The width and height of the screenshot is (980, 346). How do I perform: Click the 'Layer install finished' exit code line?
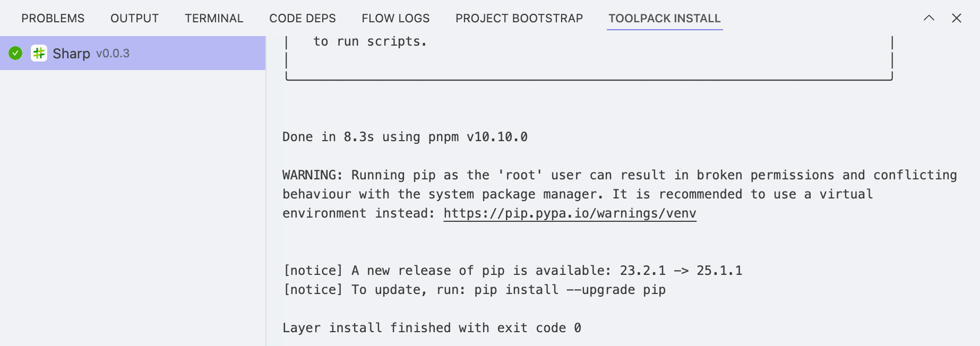point(431,328)
